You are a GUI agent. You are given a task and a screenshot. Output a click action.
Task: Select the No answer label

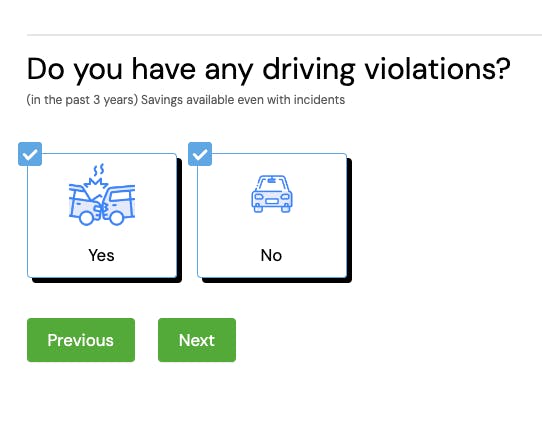[271, 255]
